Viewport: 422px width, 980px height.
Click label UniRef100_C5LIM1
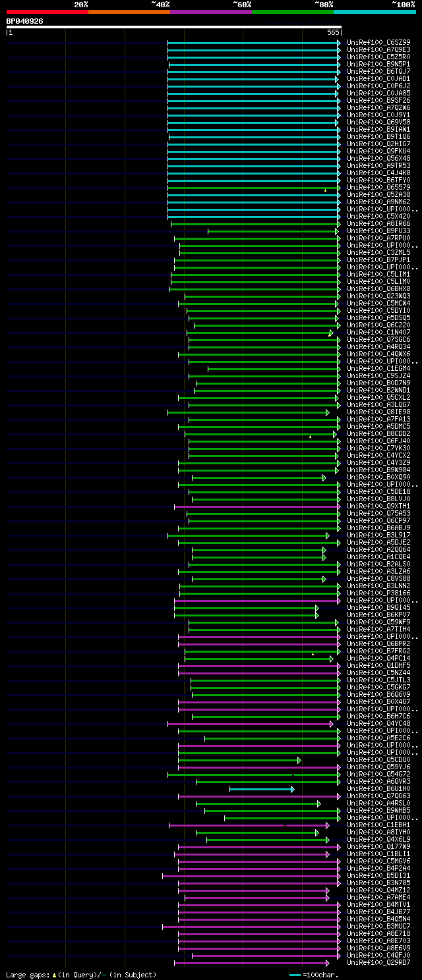pyautogui.click(x=379, y=274)
